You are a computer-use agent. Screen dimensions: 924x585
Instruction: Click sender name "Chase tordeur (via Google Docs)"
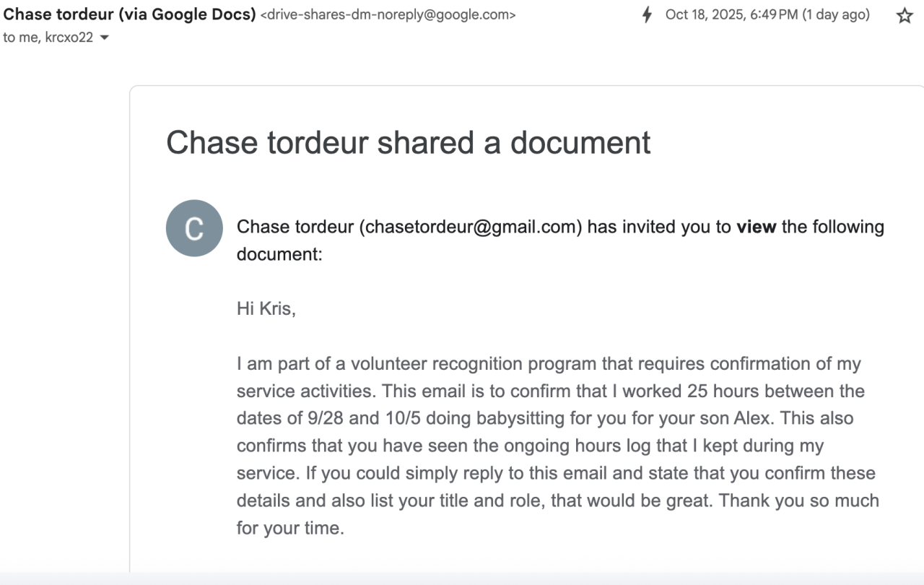coord(130,14)
